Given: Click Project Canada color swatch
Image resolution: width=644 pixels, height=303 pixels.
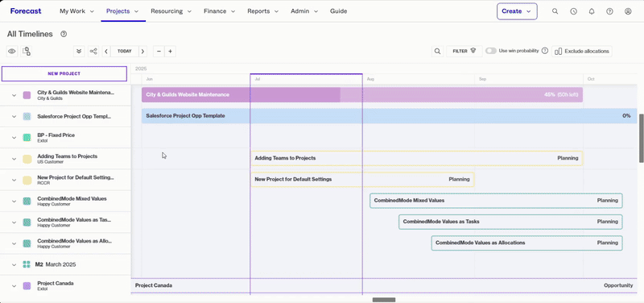Looking at the screenshot, I should [27, 286].
